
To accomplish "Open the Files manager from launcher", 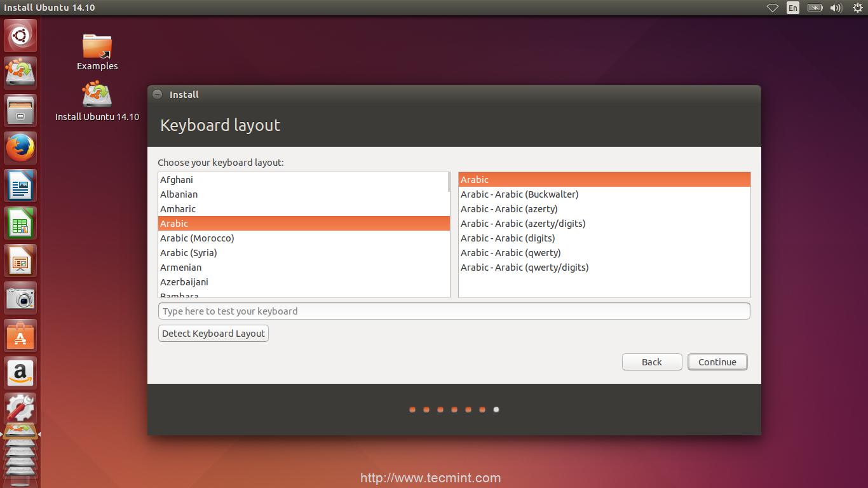I will (x=20, y=110).
